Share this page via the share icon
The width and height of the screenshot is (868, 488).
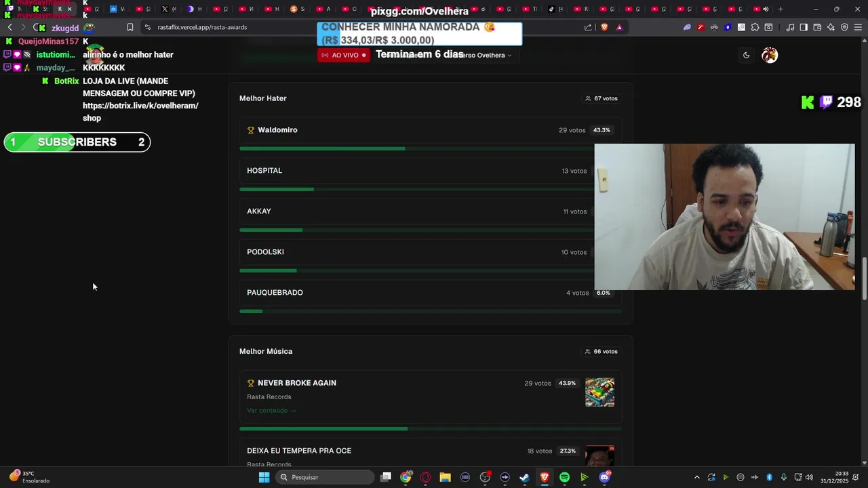pyautogui.click(x=588, y=27)
